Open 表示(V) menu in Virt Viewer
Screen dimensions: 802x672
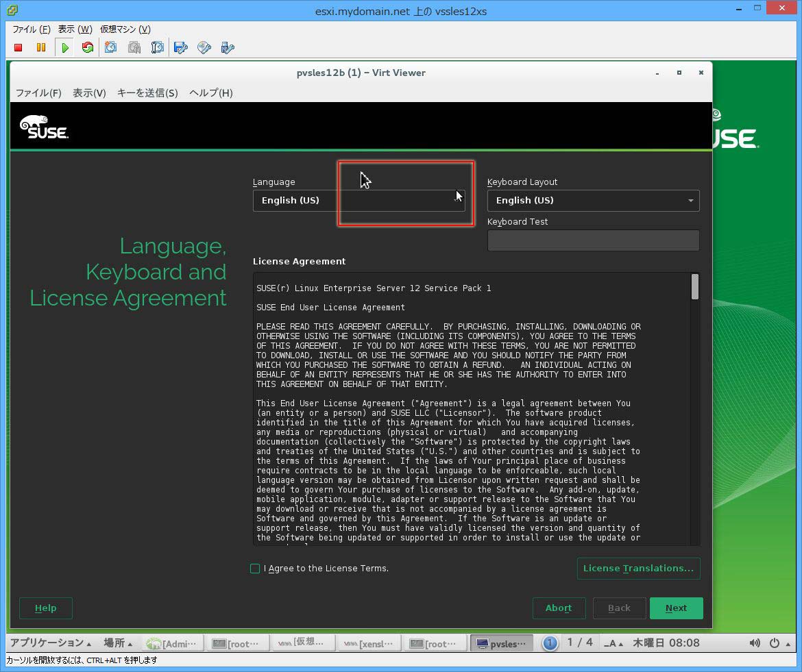[89, 93]
